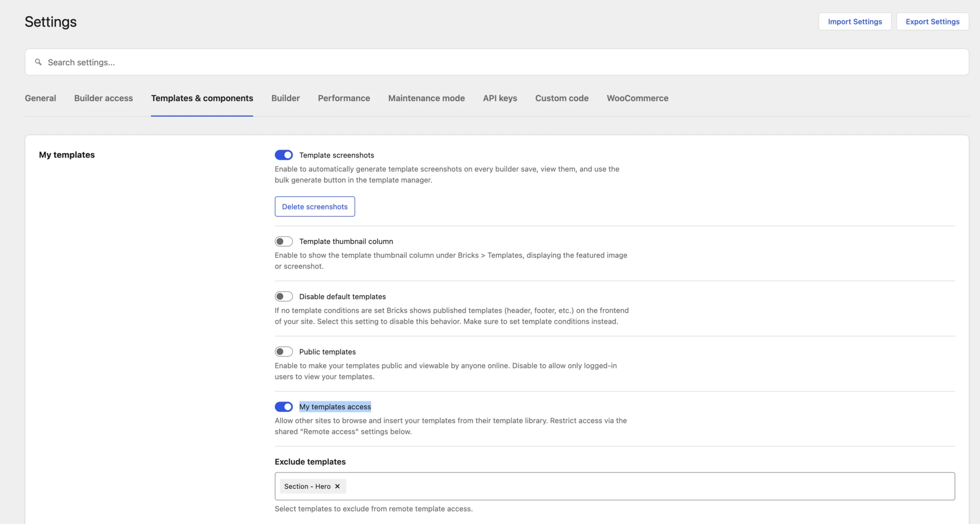Click the Section - Hero tag label
The image size is (980, 524).
click(x=307, y=486)
